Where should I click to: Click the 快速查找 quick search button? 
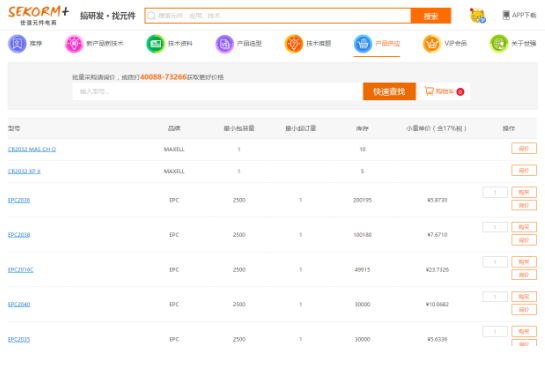pos(389,91)
